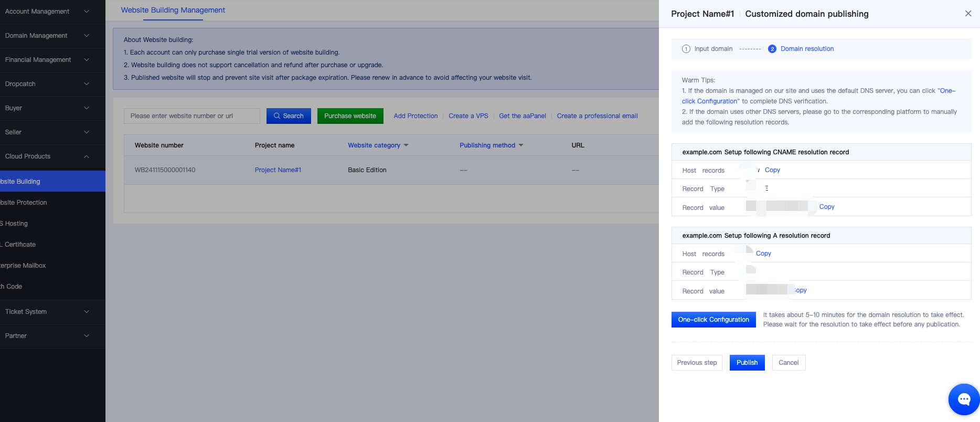Viewport: 980px width, 422px height.
Task: Copy the CNAME record value
Action: pos(826,207)
